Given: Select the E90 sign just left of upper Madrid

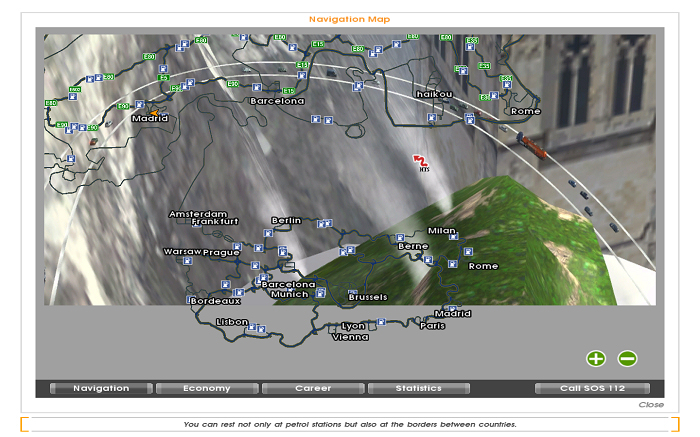Looking at the screenshot, I should coord(123,106).
